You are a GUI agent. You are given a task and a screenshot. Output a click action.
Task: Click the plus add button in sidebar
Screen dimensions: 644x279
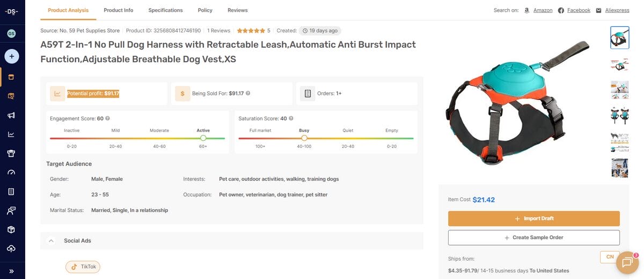pos(12,56)
